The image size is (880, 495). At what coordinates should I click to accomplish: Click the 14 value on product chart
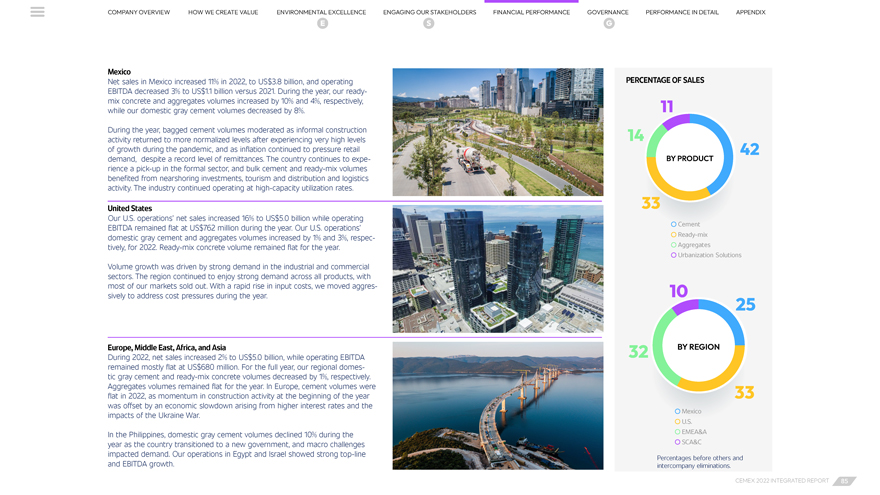pos(636,135)
